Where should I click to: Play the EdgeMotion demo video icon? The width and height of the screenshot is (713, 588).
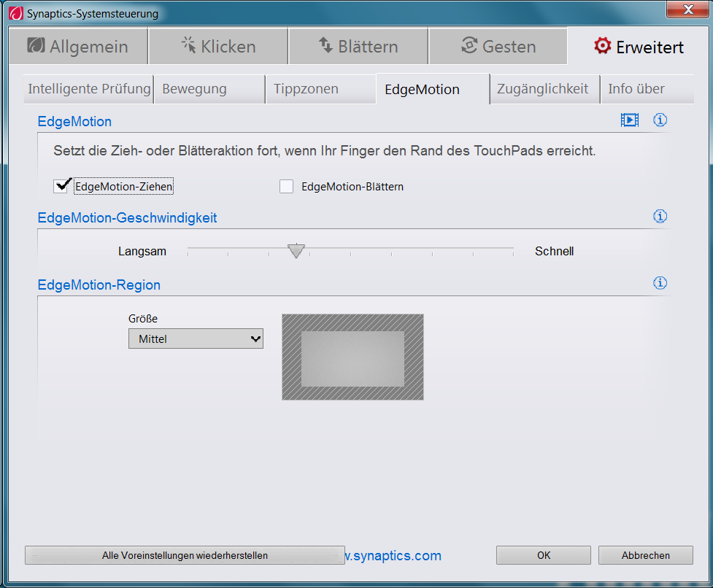(629, 120)
